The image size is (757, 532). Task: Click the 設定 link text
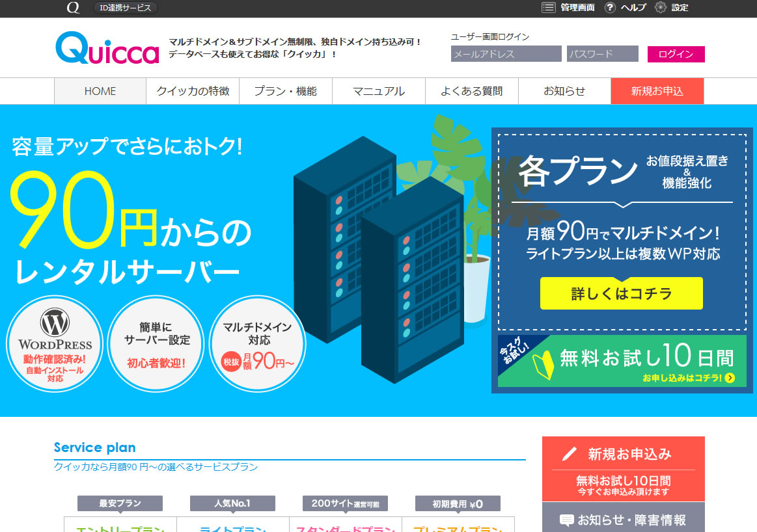[680, 8]
